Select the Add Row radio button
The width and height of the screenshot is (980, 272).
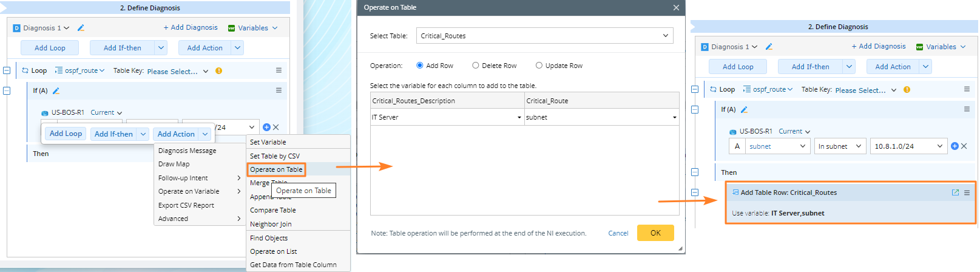click(420, 66)
